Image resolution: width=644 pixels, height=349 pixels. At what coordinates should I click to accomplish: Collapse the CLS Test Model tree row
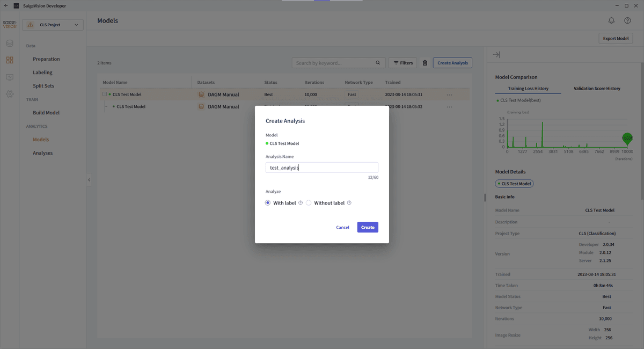(x=105, y=94)
